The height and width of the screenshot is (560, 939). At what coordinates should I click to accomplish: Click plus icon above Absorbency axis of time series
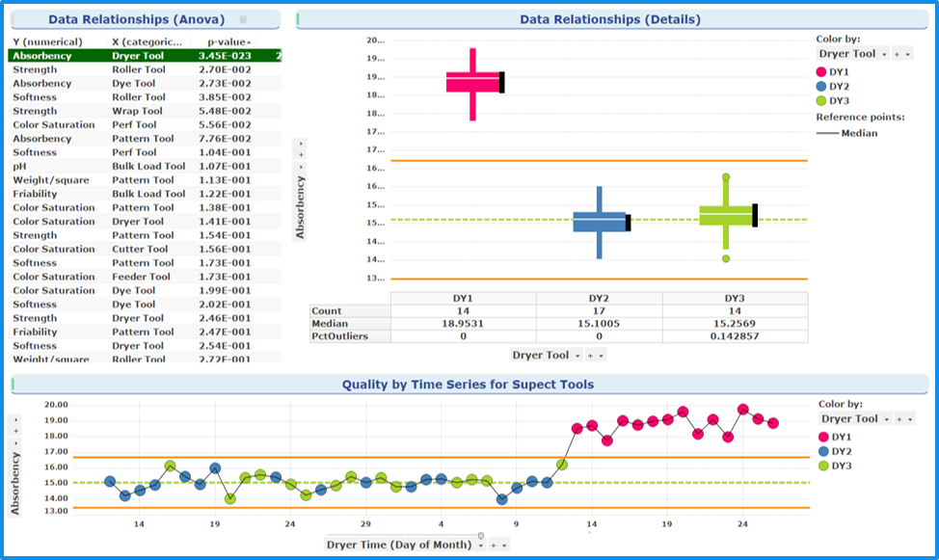click(16, 431)
